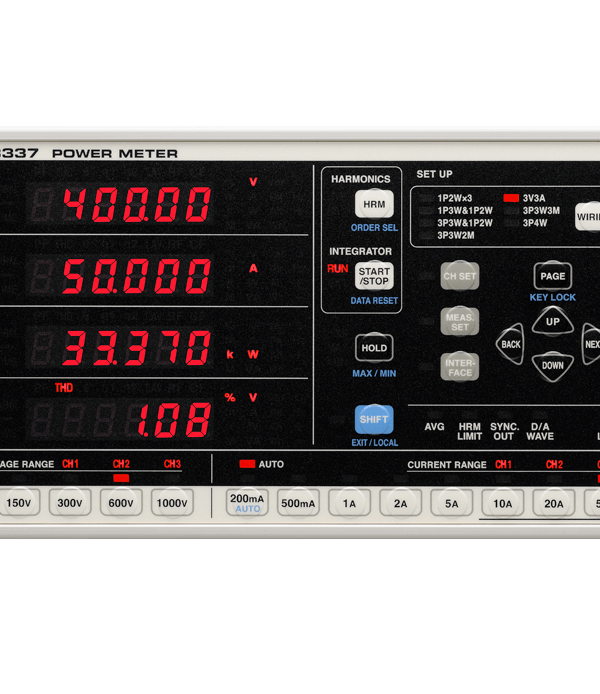Select the 600V voltage range
This screenshot has width=600, height=694.
(121, 503)
